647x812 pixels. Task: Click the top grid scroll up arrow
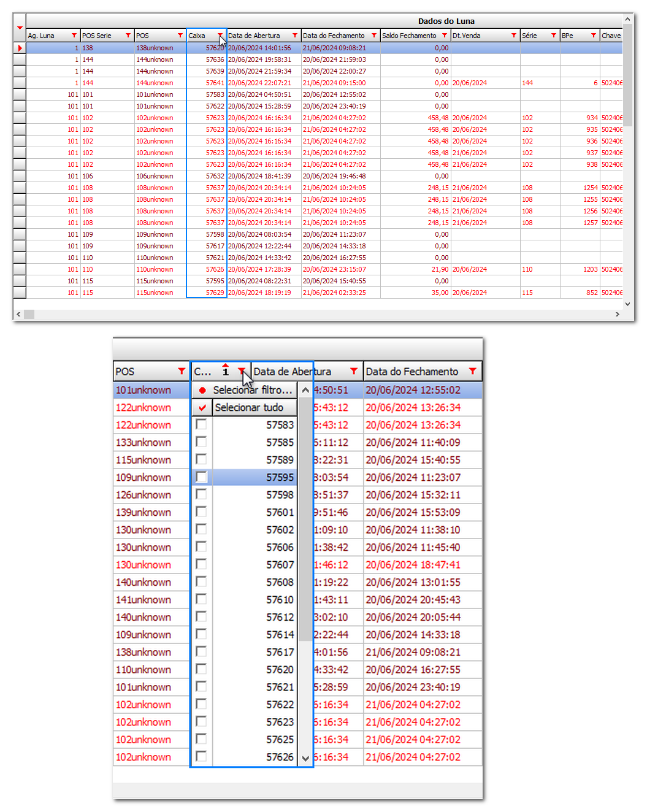(627, 20)
